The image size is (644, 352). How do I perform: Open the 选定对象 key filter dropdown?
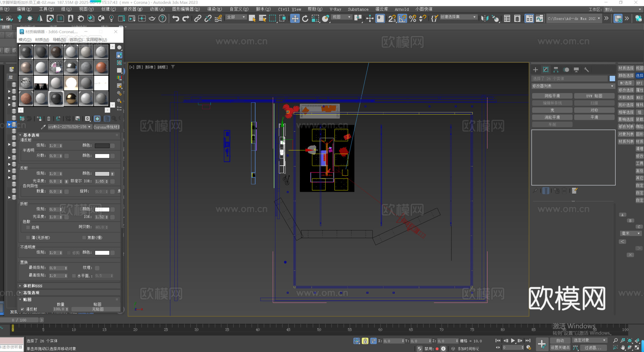pyautogui.click(x=589, y=341)
